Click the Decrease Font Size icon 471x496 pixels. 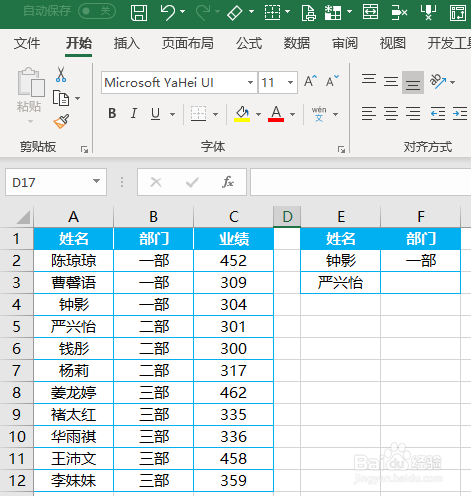pyautogui.click(x=332, y=81)
